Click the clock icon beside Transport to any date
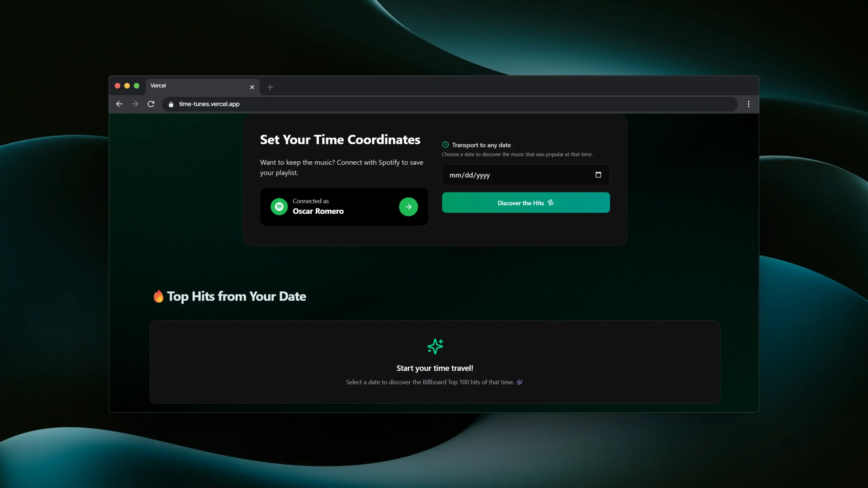868x488 pixels. [445, 145]
